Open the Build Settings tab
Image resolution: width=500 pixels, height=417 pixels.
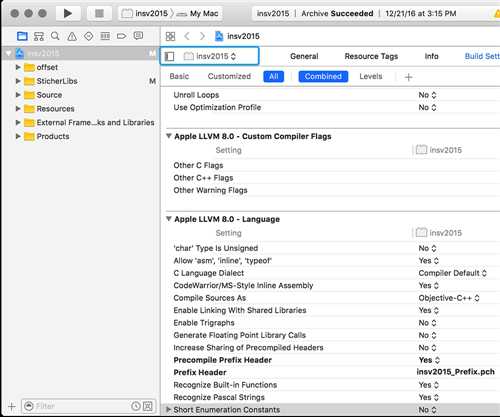click(x=482, y=56)
